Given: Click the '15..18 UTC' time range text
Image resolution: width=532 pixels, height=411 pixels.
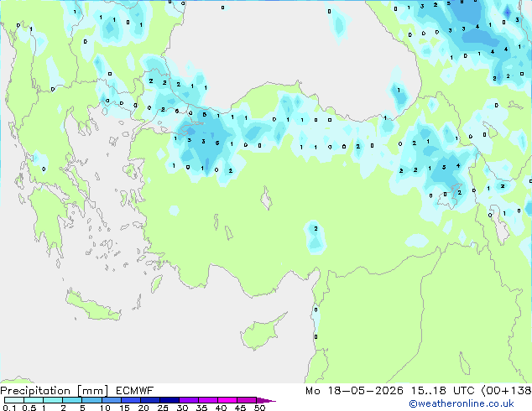Looking at the screenshot, I should 443,391.
